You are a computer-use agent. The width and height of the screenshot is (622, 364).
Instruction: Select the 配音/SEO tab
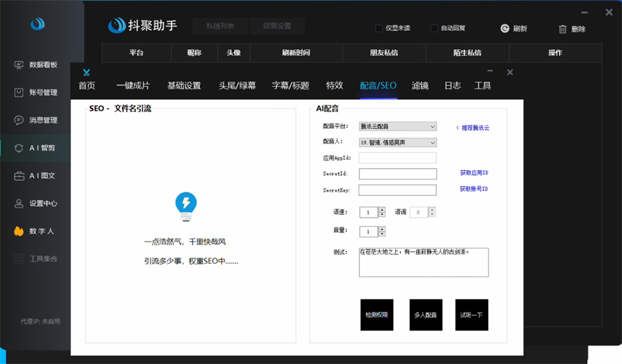click(378, 85)
